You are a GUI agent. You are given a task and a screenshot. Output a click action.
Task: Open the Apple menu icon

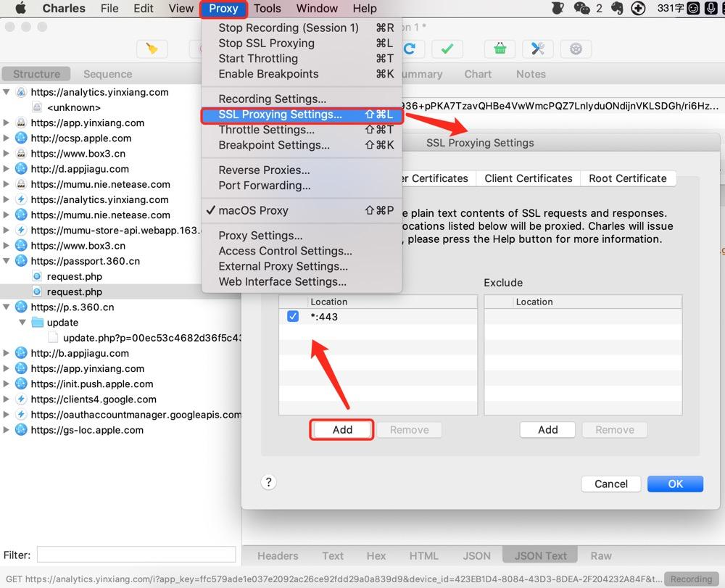tap(21, 8)
